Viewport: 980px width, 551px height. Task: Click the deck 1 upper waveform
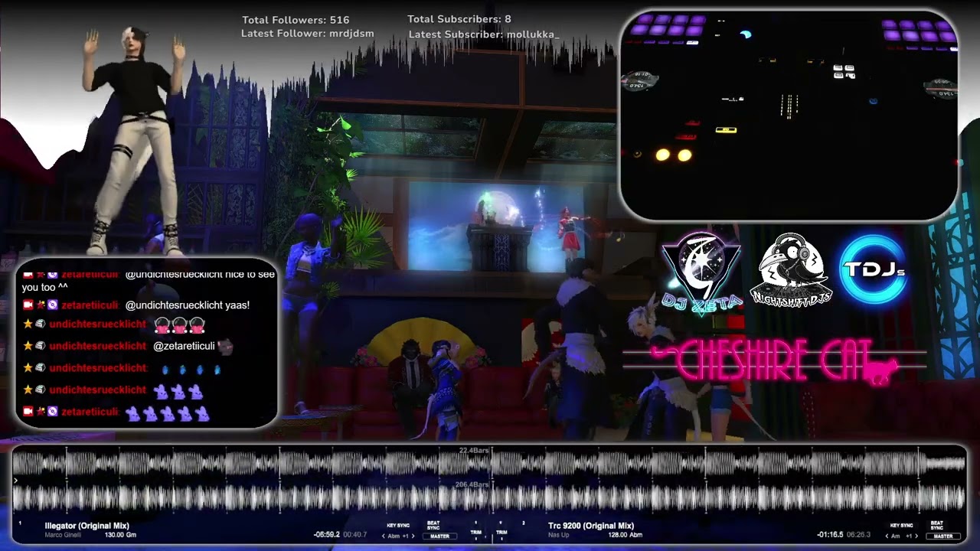pyautogui.click(x=488, y=463)
